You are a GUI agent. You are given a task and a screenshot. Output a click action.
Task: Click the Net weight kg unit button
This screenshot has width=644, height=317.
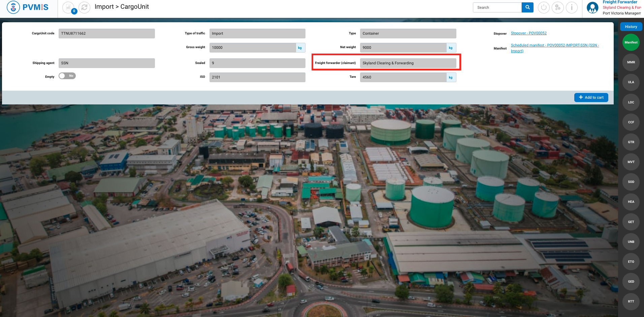tap(451, 48)
